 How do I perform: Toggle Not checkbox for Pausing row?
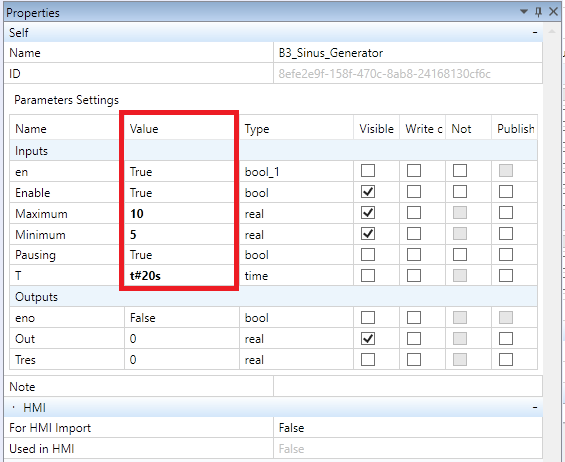click(460, 254)
